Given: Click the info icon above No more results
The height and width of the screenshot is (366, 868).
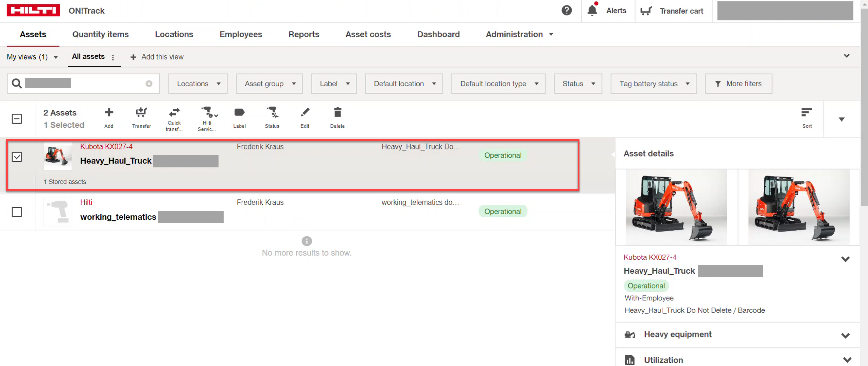Looking at the screenshot, I should point(307,241).
